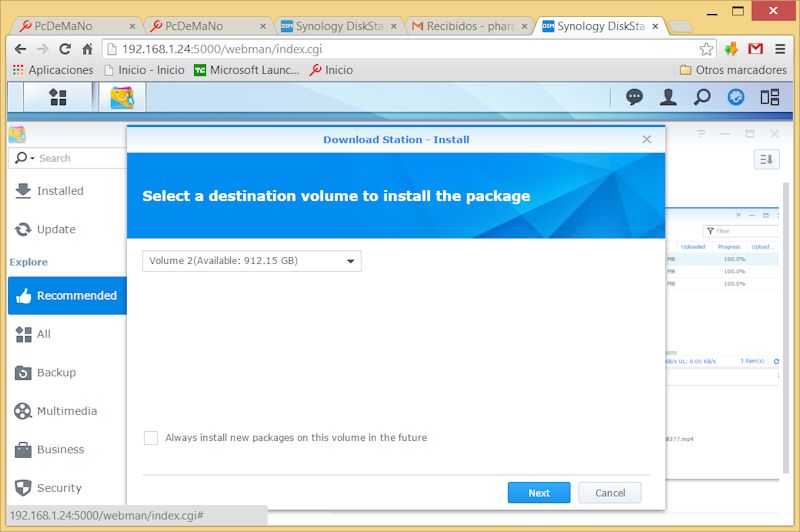Open the Microsoft Launc... bookmark
The width and height of the screenshot is (800, 532).
coord(246,70)
